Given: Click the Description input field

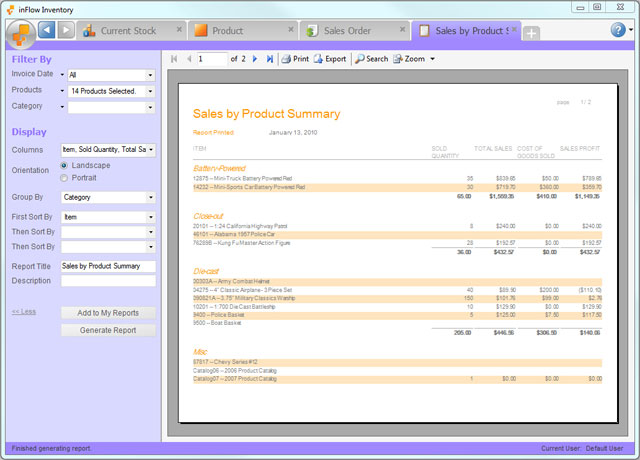Looking at the screenshot, I should pyautogui.click(x=108, y=281).
